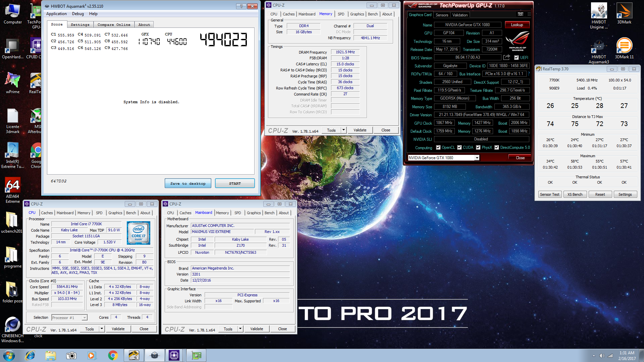Open Validation tab in GPU-Z
The width and height of the screenshot is (644, 362).
(460, 15)
